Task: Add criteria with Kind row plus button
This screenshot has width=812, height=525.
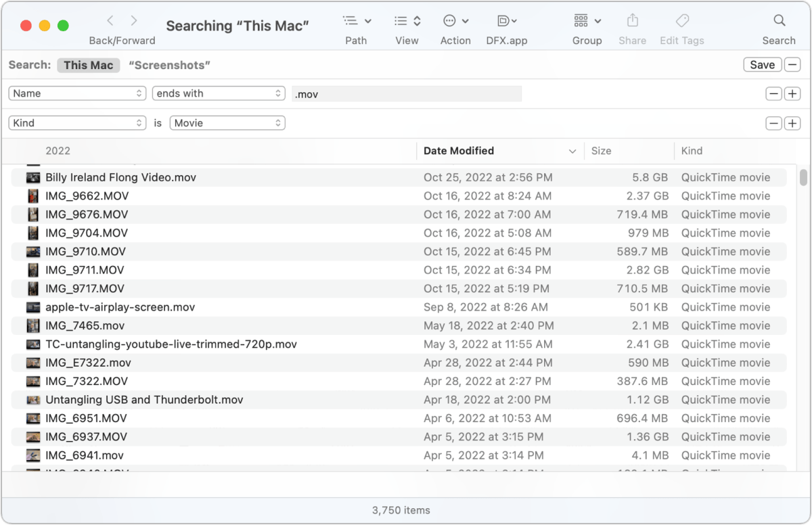Action: 792,123
